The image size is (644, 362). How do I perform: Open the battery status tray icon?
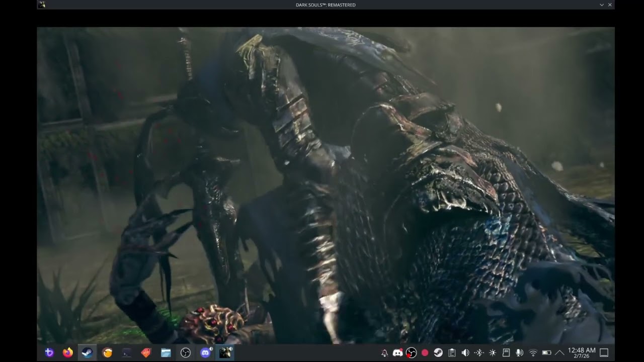pyautogui.click(x=547, y=353)
